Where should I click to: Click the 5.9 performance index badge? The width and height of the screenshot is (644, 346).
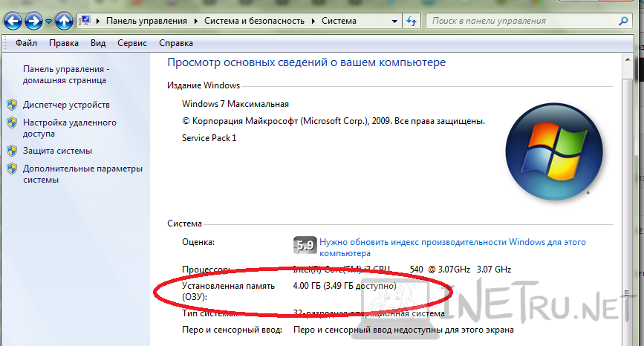click(305, 245)
